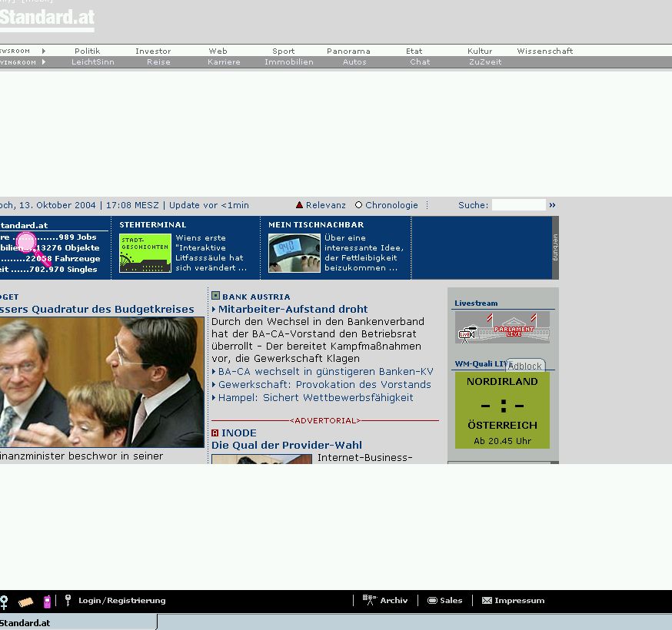Expand the Livingroom arrow in the navigation

pyautogui.click(x=44, y=62)
